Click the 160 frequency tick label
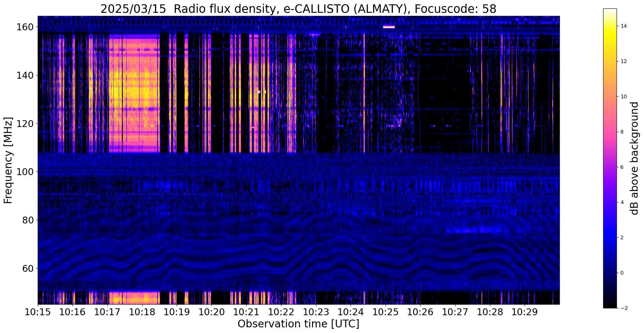 tap(25, 27)
